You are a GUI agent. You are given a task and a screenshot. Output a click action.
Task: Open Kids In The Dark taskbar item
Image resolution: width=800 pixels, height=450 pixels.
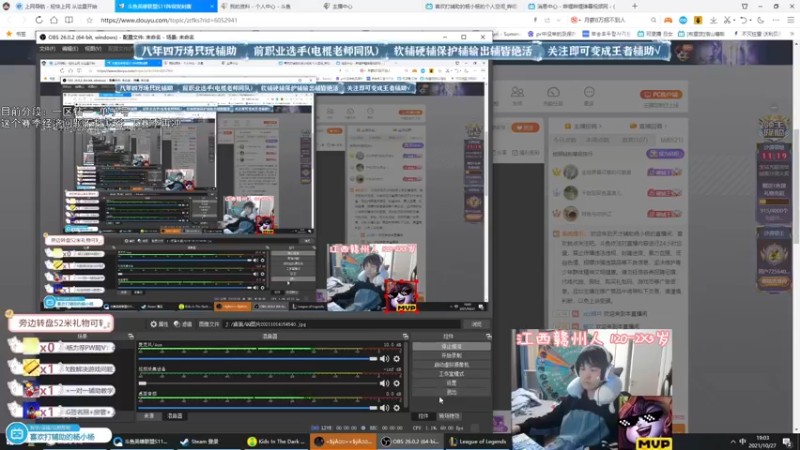[276, 441]
